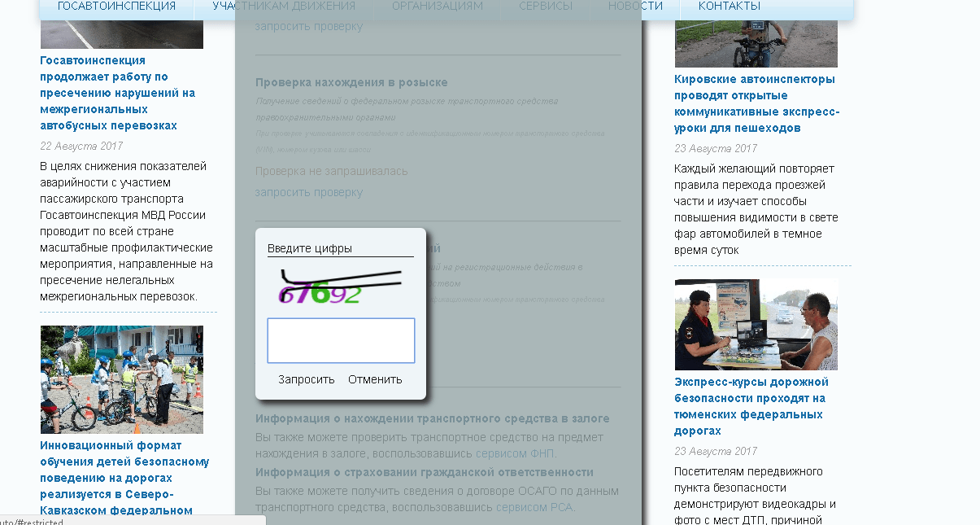Image resolution: width=980 pixels, height=525 pixels.
Task: Open the НОВОСТИ section
Action: pos(635,7)
